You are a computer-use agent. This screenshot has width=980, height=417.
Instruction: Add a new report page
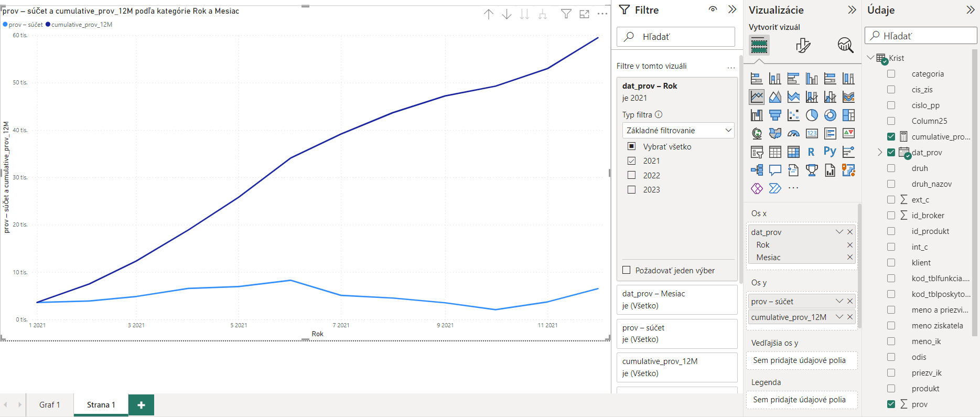point(141,405)
